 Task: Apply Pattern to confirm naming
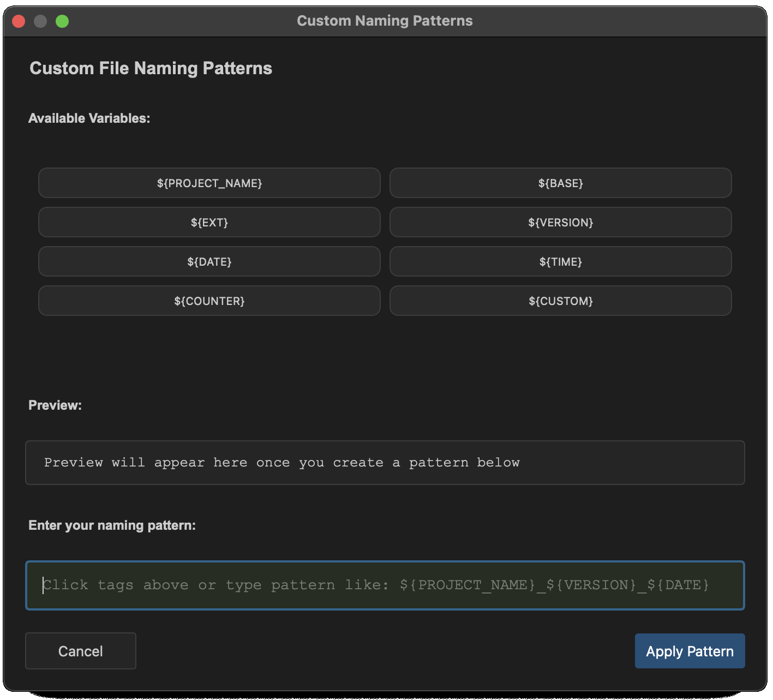[x=690, y=651]
